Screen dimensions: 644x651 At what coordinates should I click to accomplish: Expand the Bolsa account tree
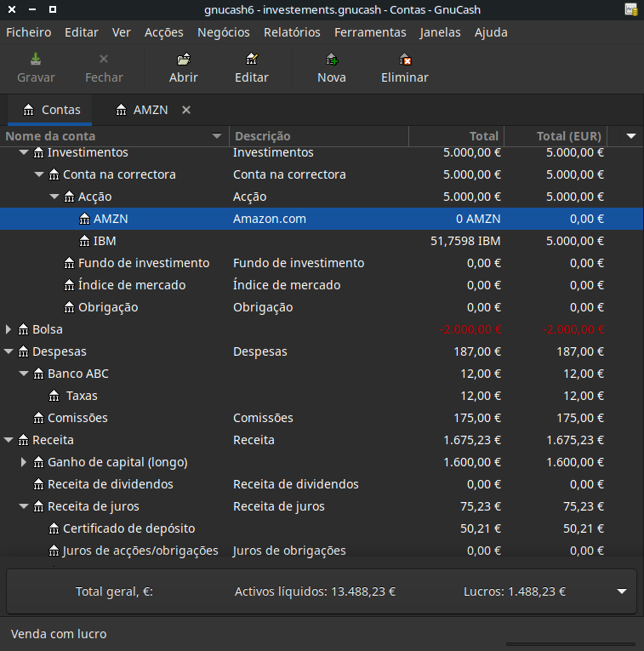(x=9, y=329)
